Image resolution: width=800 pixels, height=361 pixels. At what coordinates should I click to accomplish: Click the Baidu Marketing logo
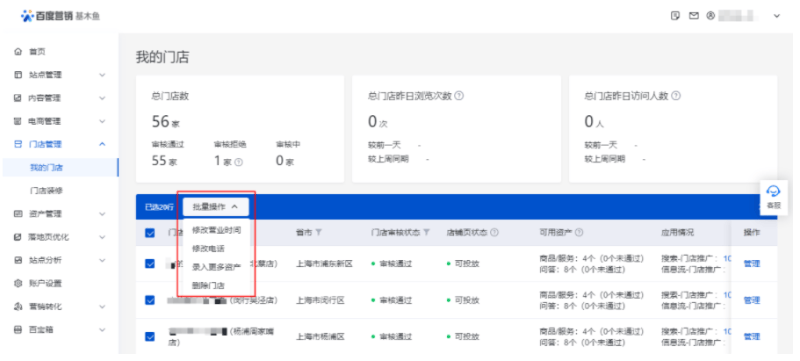point(60,16)
